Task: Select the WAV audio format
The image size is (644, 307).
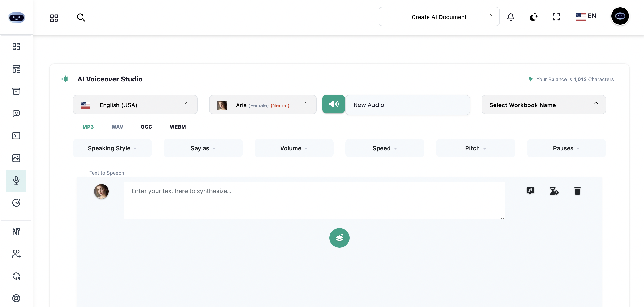Action: (x=117, y=127)
